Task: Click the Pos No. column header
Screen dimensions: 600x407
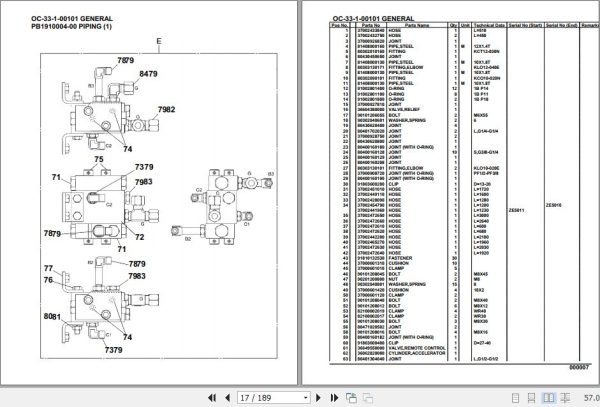Action: coord(339,25)
